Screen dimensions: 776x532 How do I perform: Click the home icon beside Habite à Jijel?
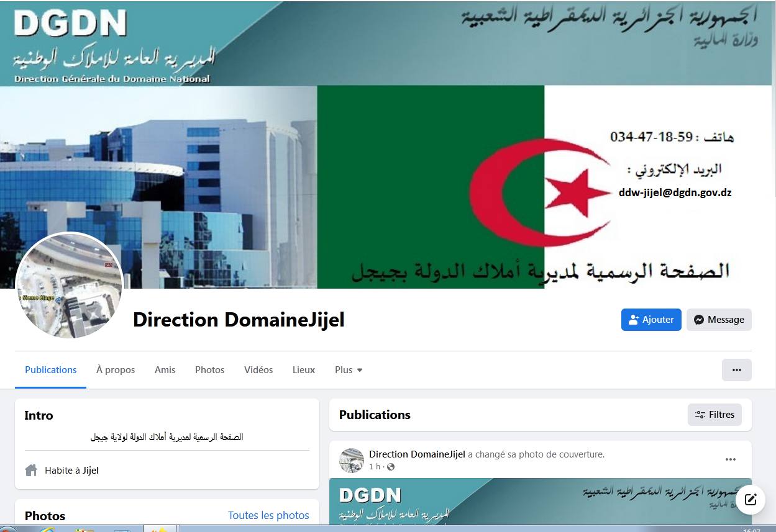pos(31,471)
